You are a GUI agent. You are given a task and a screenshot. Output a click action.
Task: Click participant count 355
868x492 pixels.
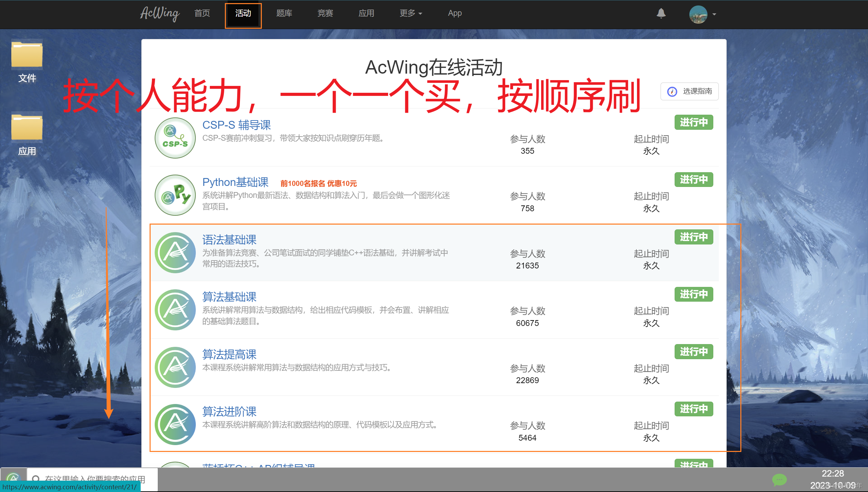point(527,151)
